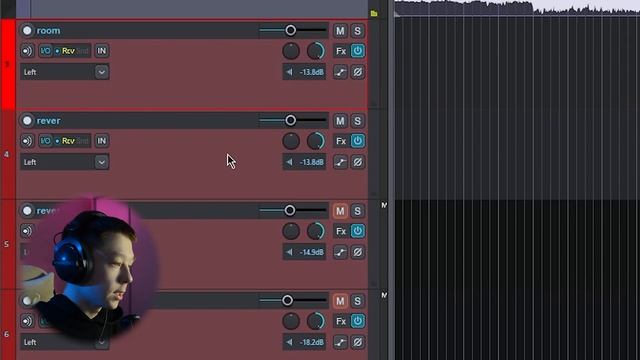Screen dimensions: 640x360
Task: Arm the room track record button
Action: click(x=27, y=31)
